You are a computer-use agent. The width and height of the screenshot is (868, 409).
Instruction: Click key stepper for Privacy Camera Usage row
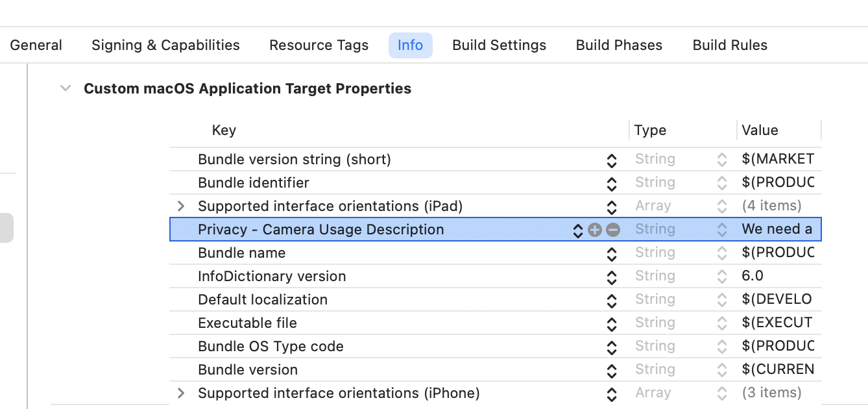pyautogui.click(x=577, y=230)
